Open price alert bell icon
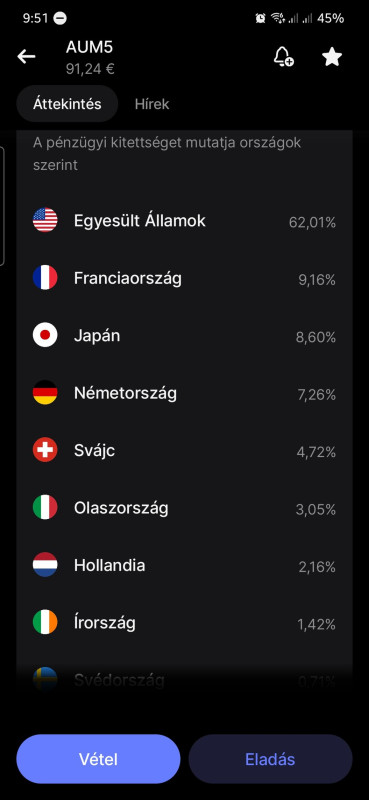This screenshot has width=369, height=800. click(x=283, y=57)
